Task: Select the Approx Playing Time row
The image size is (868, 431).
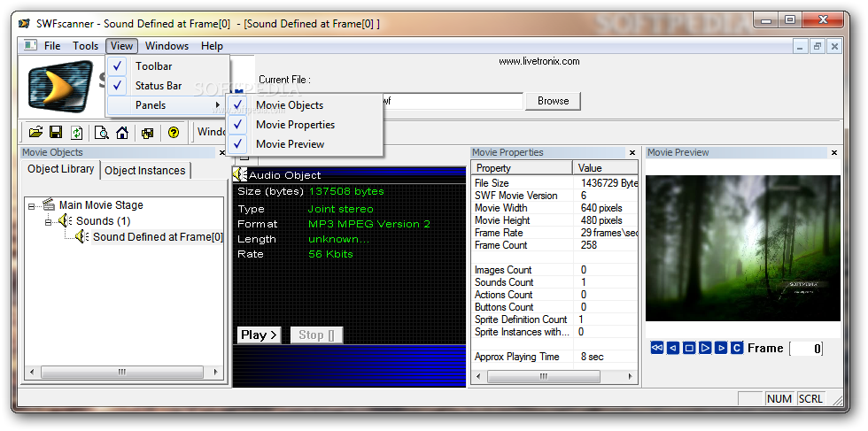Action: 554,357
